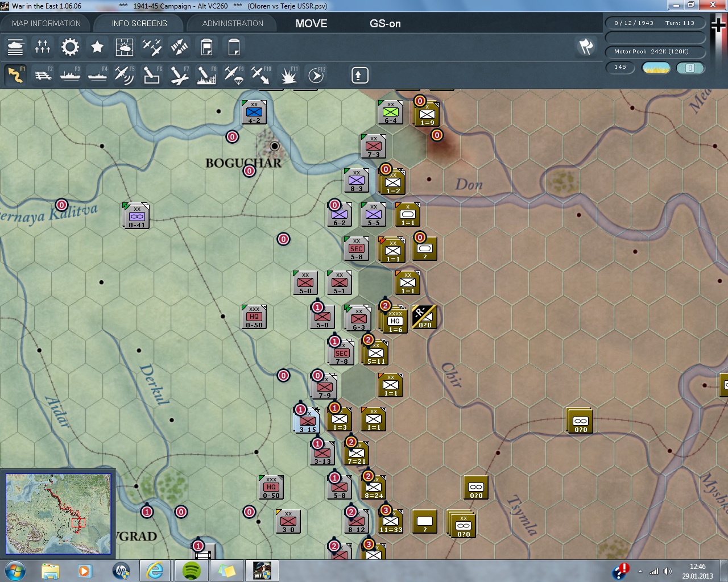Click the strategic minimap
The image size is (728, 582).
(x=59, y=513)
